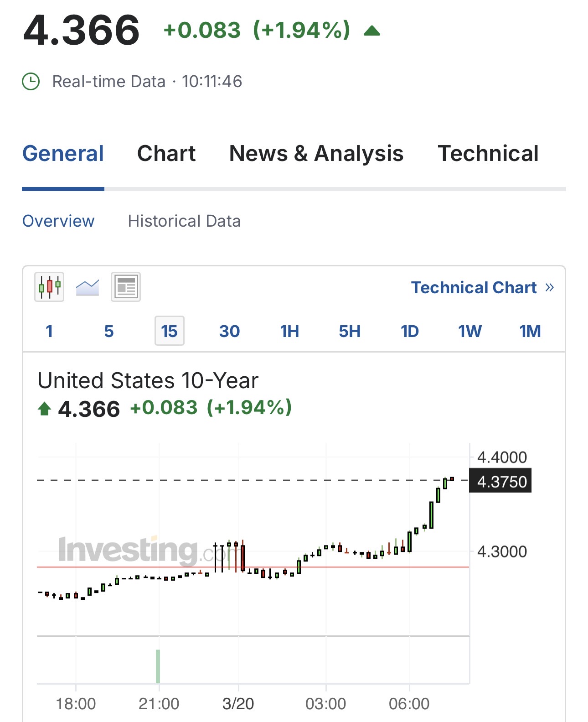Open the News & Analysis tab
Screen dimensions: 588x722
point(316,153)
